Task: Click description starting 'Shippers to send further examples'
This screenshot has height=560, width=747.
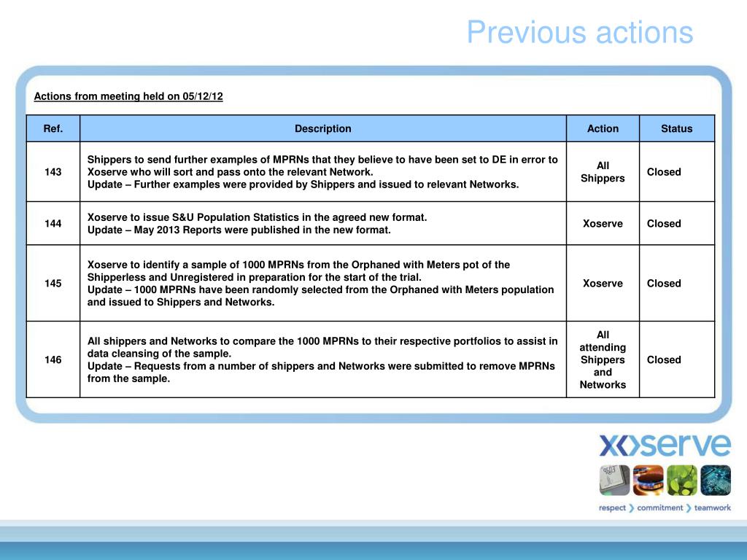Action: pos(322,172)
